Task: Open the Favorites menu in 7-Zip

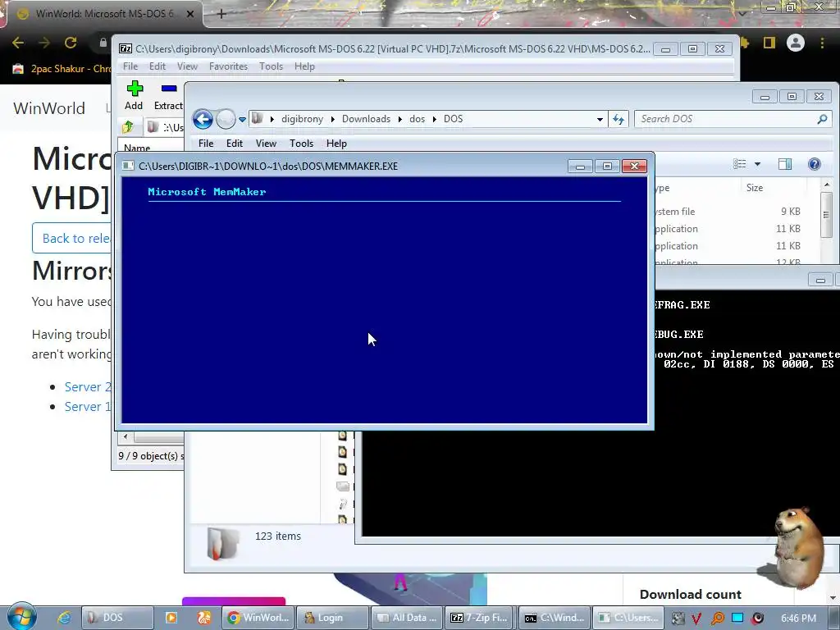Action: coord(228,66)
